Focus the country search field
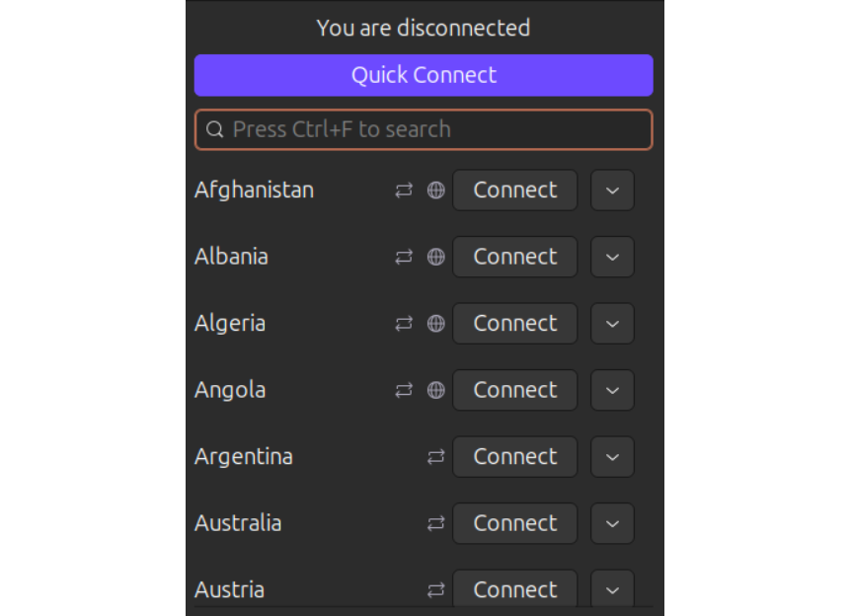This screenshot has width=850, height=616. pyautogui.click(x=434, y=129)
